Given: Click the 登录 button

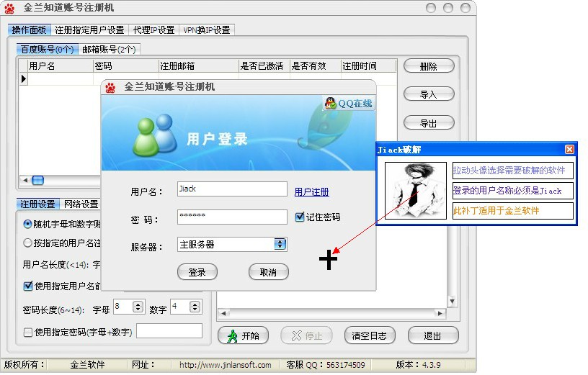Looking at the screenshot, I should 197,272.
